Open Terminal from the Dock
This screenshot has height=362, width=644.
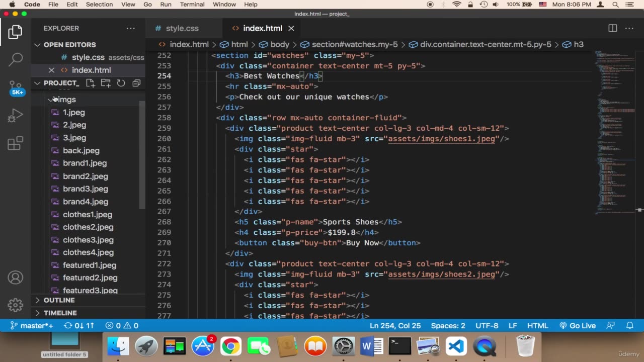(399, 346)
